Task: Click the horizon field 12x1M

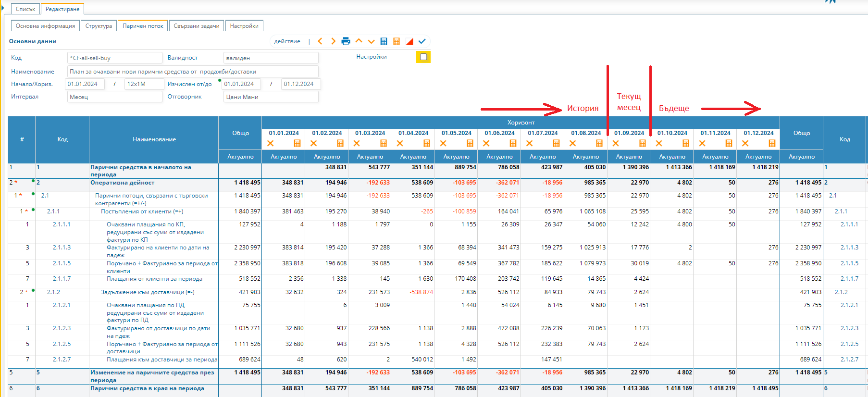Action: coord(144,84)
